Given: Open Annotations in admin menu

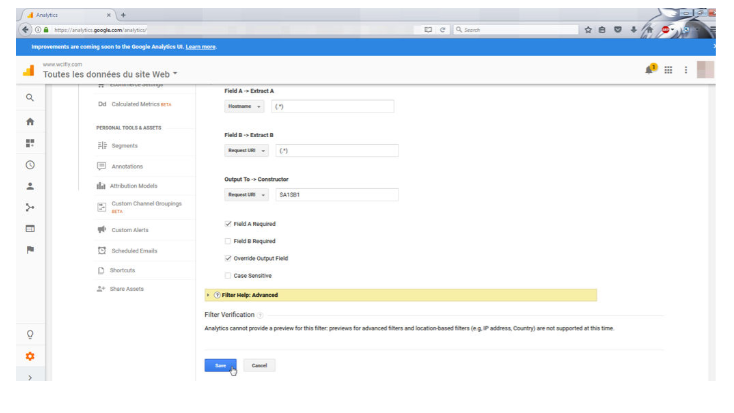Looking at the screenshot, I should [x=127, y=166].
